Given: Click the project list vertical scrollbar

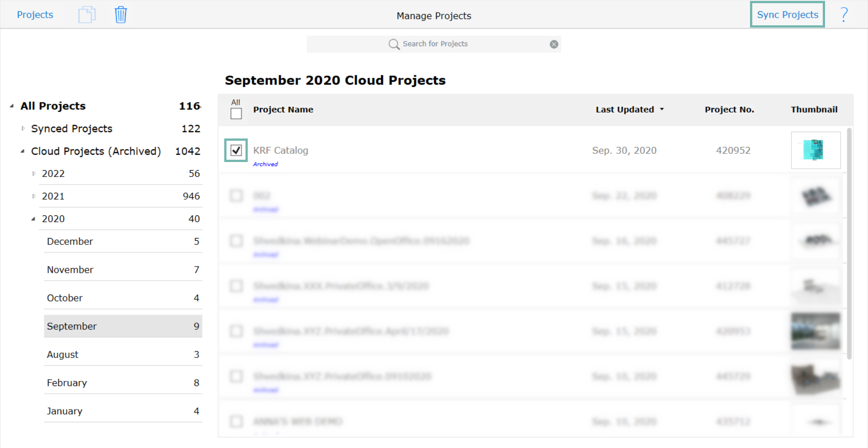Looking at the screenshot, I should 849,244.
